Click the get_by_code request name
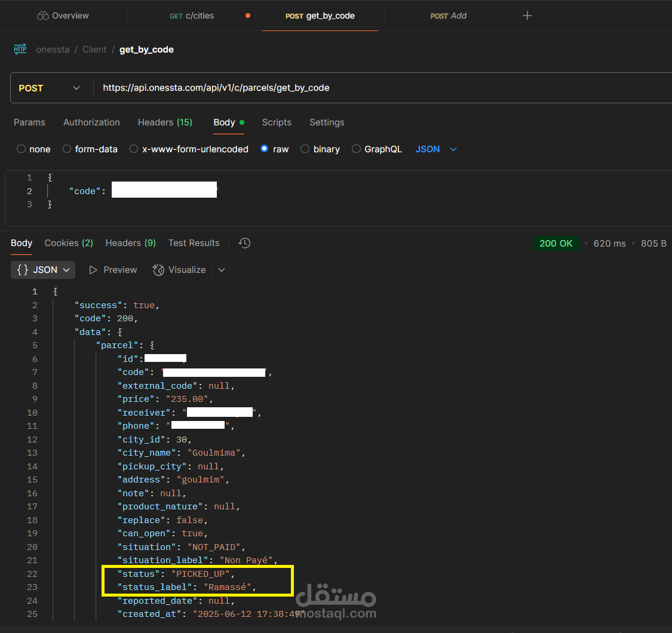 point(146,50)
